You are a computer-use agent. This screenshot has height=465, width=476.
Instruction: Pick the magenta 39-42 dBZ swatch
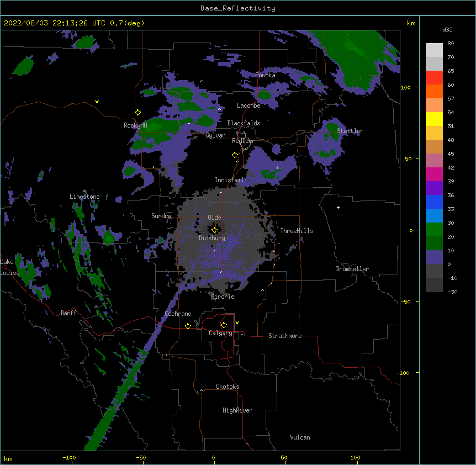pos(434,174)
